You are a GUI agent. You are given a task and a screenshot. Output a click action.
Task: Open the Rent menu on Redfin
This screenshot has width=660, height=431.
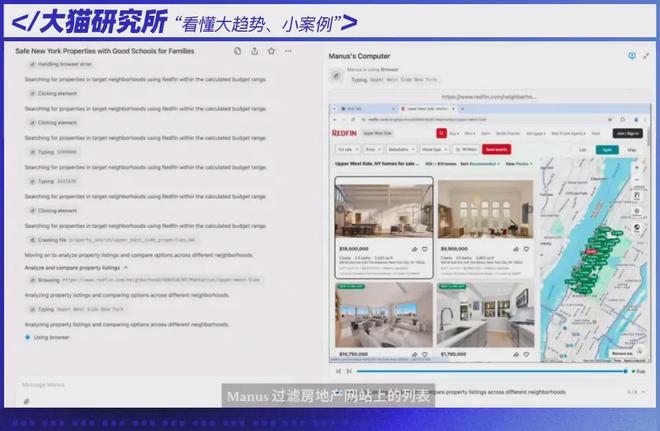(x=470, y=133)
